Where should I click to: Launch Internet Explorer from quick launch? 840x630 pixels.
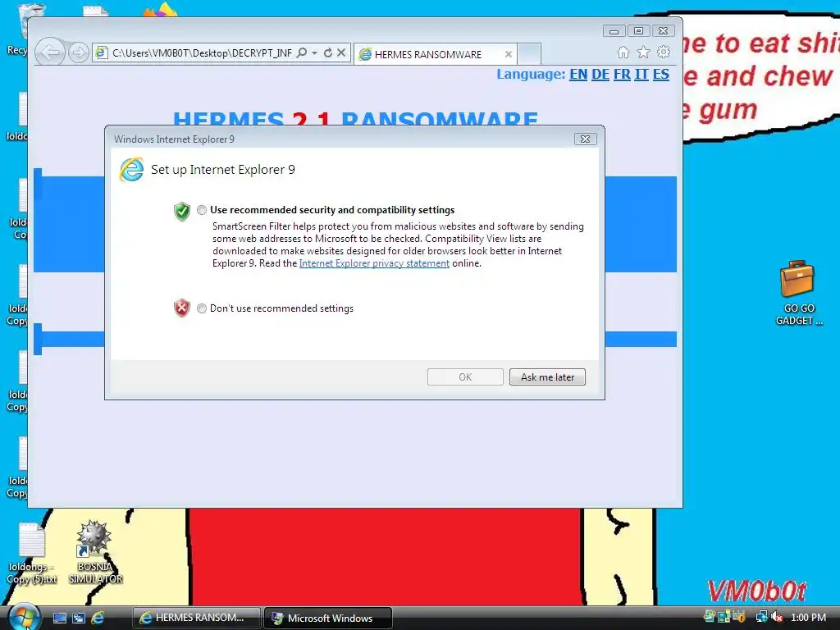[98, 619]
